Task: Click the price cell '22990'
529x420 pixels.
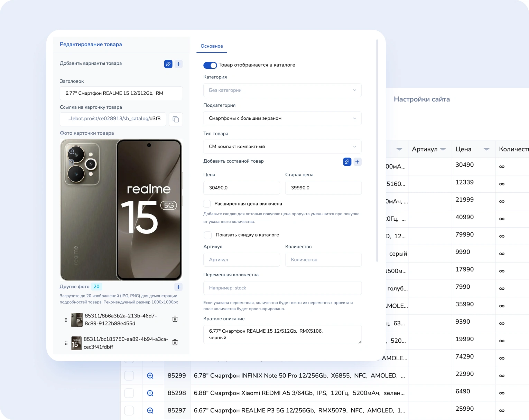Action: point(464,374)
